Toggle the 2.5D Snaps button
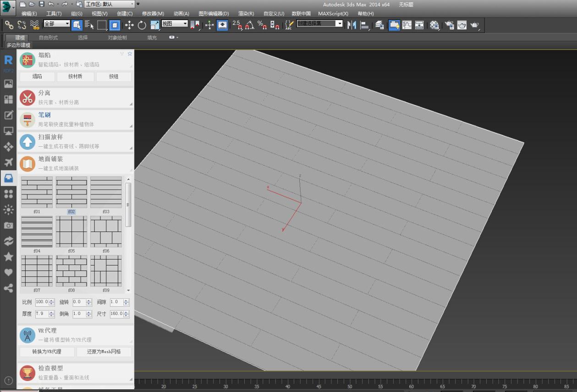Image resolution: width=577 pixels, height=392 pixels. [x=237, y=25]
